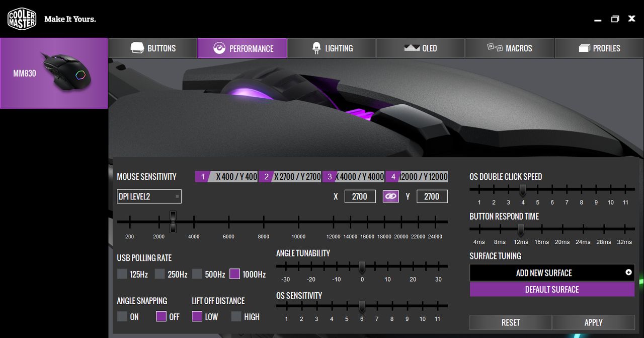Go to the Profiles tab

[x=599, y=48]
